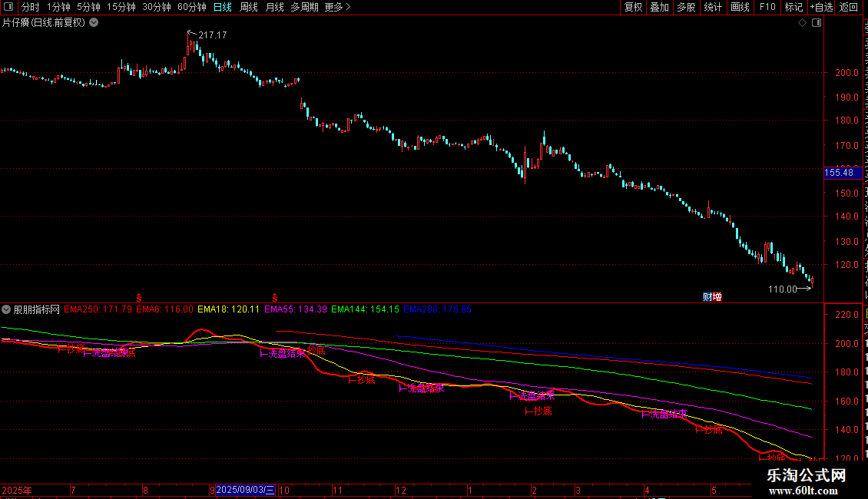Click the EMA288: 175.85 value label
The height and width of the screenshot is (499, 868).
tap(438, 309)
